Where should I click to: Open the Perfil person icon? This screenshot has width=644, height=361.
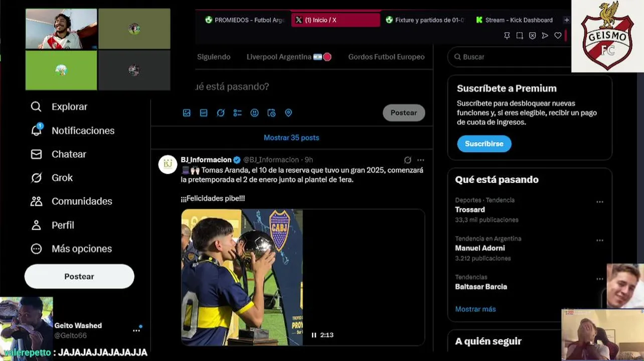click(x=36, y=225)
